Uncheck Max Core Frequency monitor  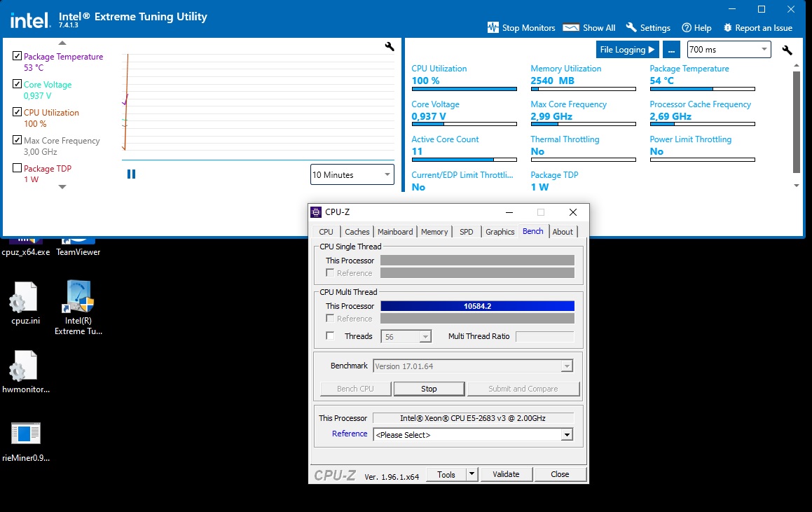[17, 140]
